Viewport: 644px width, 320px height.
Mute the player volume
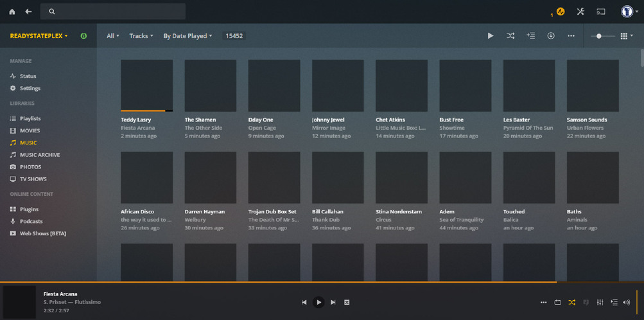pyautogui.click(x=627, y=302)
